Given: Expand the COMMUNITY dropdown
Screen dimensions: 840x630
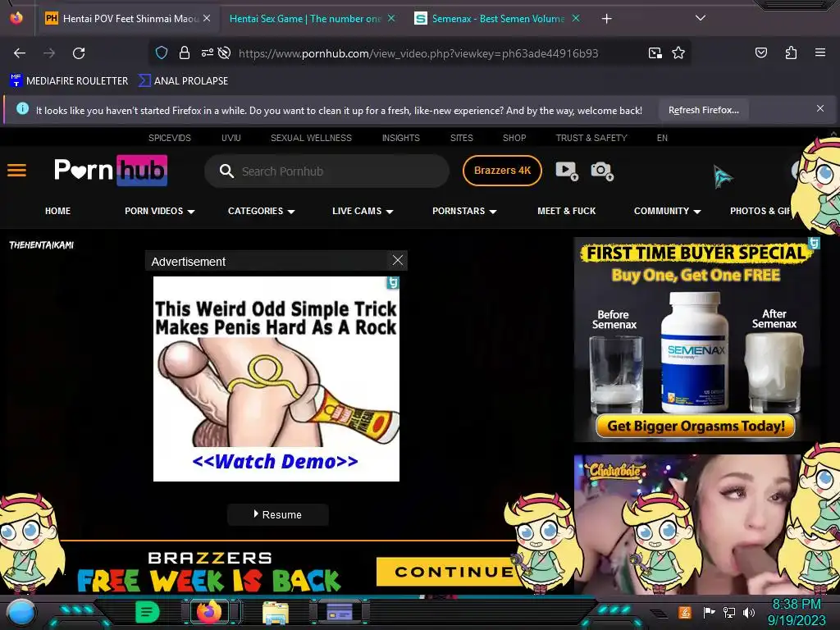Looking at the screenshot, I should coord(668,211).
